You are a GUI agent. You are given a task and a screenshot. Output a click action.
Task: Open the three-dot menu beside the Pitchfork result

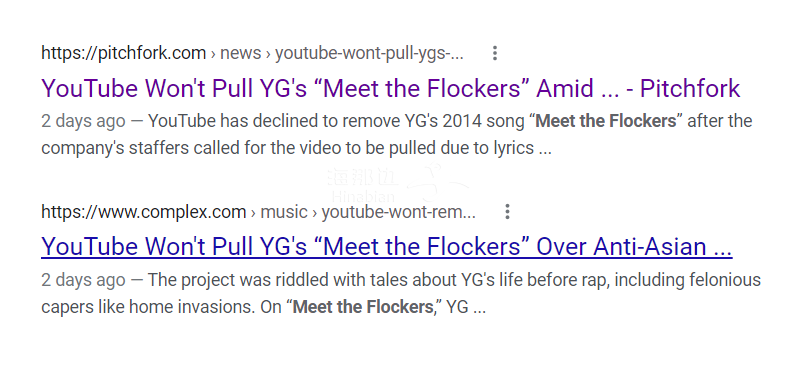click(494, 53)
